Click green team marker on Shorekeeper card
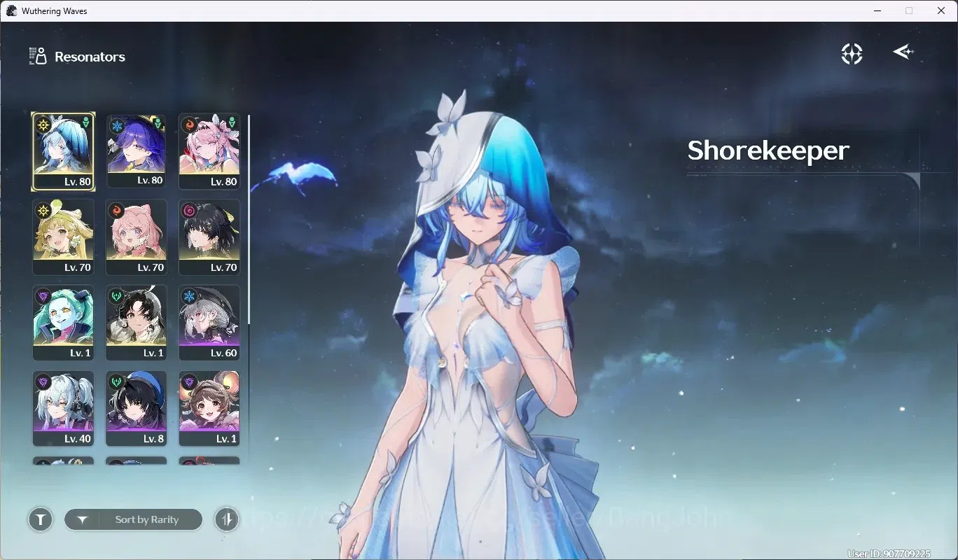Viewport: 958px width, 560px height. [85, 122]
